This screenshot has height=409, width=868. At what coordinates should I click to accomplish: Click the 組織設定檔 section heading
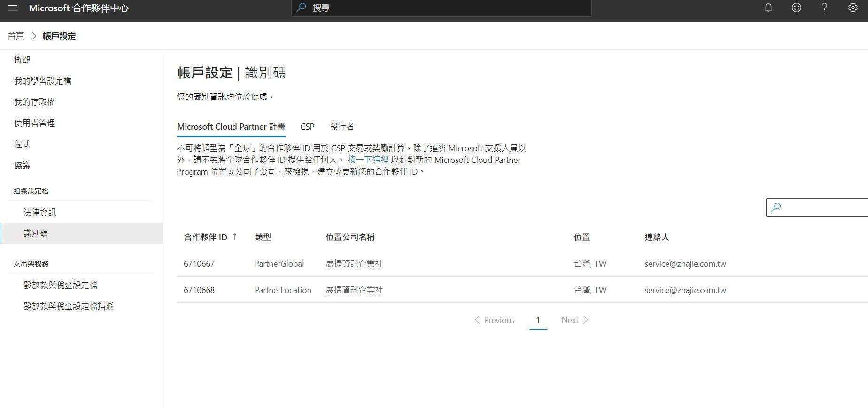click(x=31, y=191)
